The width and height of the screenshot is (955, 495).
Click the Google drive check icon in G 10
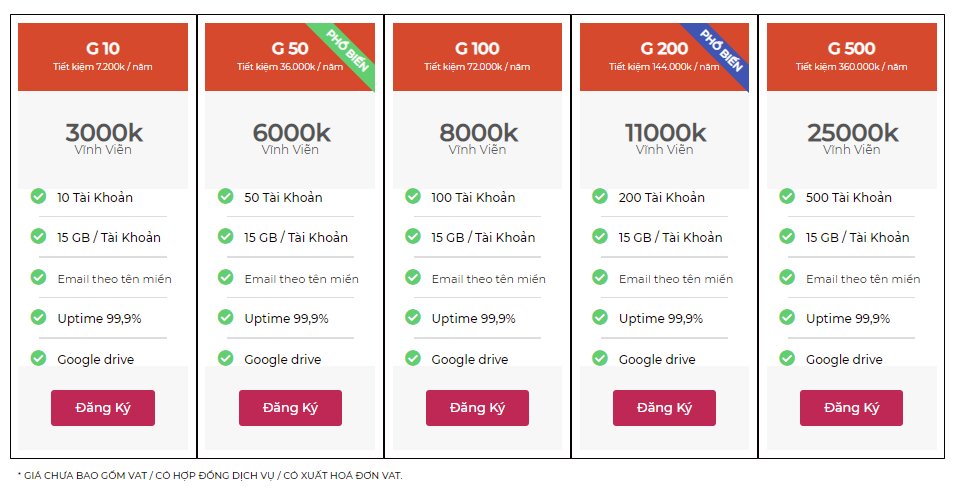pos(38,358)
